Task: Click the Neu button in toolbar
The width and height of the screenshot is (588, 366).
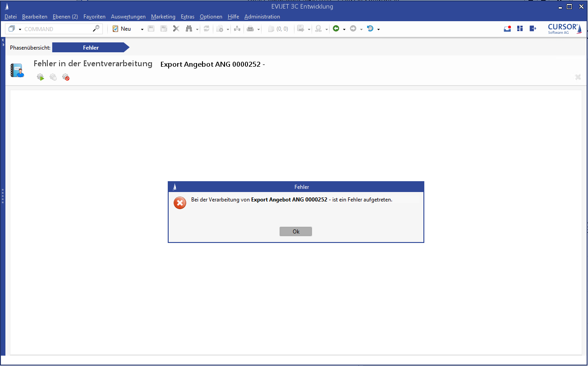Action: point(122,29)
